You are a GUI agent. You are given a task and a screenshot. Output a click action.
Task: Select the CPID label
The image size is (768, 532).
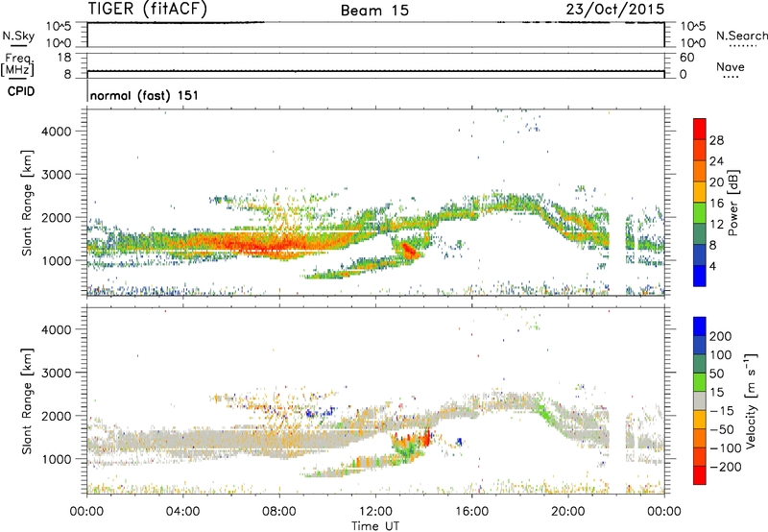pyautogui.click(x=21, y=91)
